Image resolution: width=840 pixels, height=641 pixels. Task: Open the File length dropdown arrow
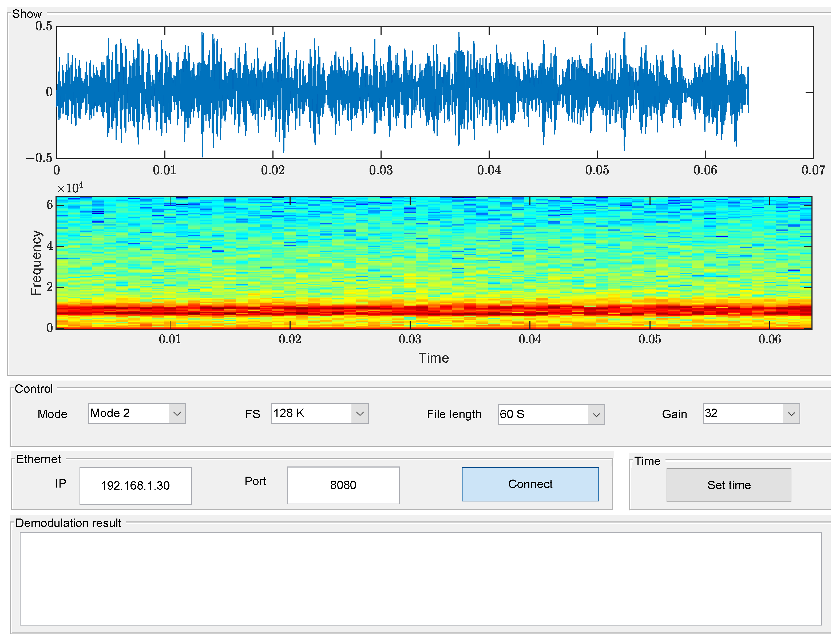596,415
